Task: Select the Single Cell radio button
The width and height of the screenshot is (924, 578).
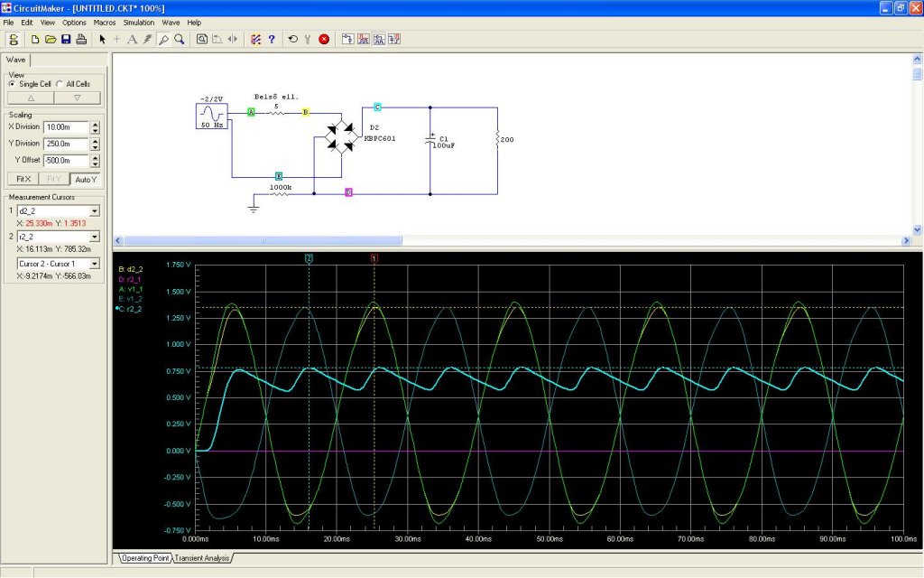Action: point(13,84)
